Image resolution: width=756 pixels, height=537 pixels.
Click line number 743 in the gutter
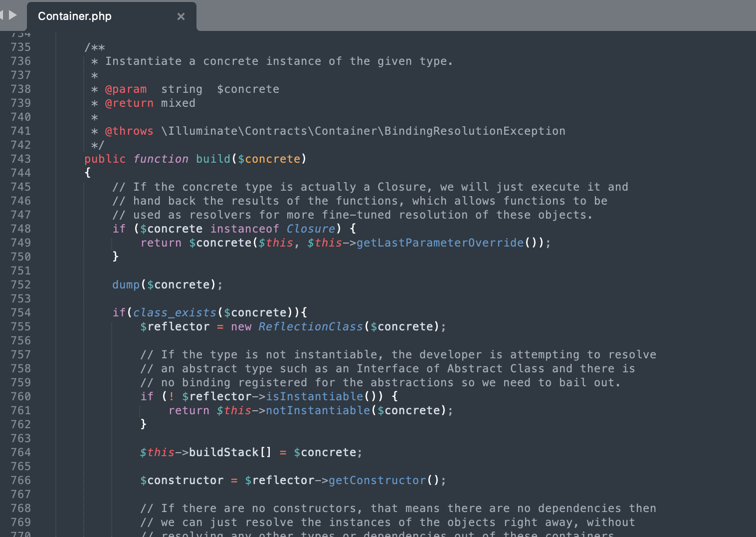(x=20, y=159)
